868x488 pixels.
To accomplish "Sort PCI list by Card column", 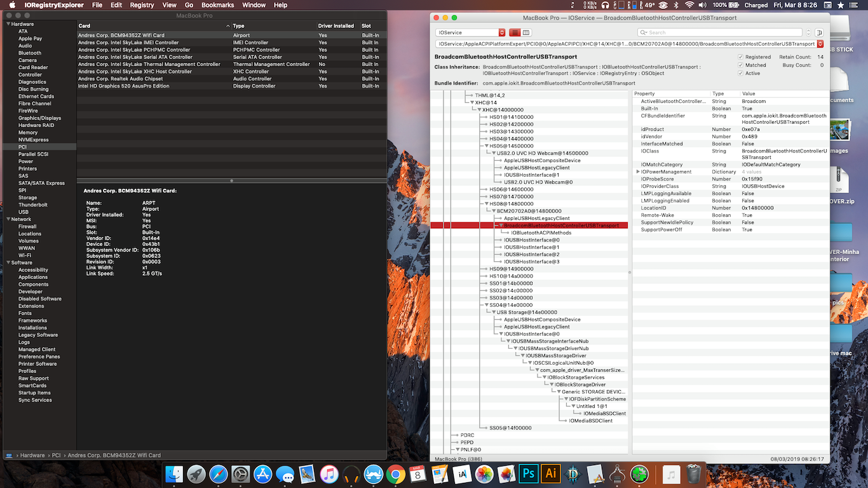I will pos(154,26).
